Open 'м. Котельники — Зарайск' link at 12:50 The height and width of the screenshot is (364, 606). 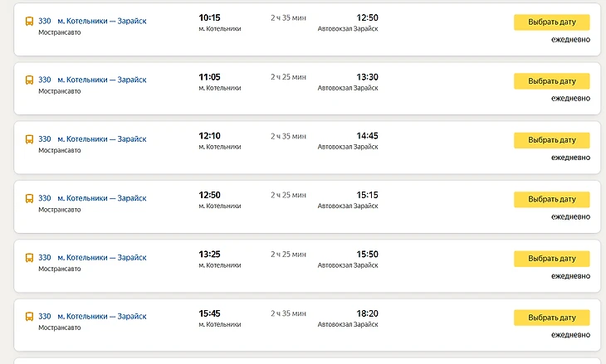point(101,199)
